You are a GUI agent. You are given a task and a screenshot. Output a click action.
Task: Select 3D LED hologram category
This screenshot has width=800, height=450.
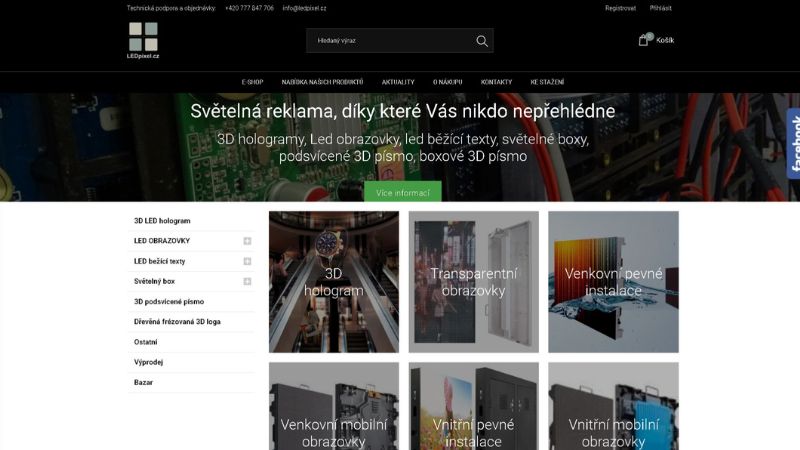click(x=162, y=221)
